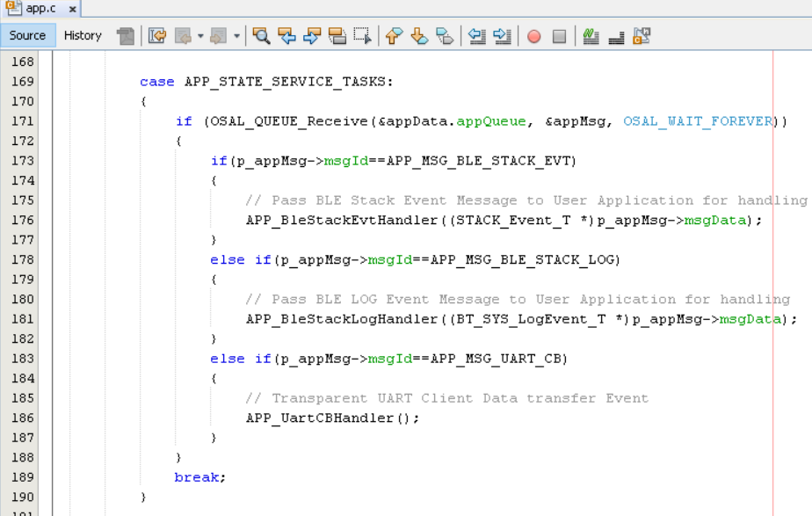Toggle Bookmark on current line
The image size is (812, 516).
pyautogui.click(x=445, y=36)
